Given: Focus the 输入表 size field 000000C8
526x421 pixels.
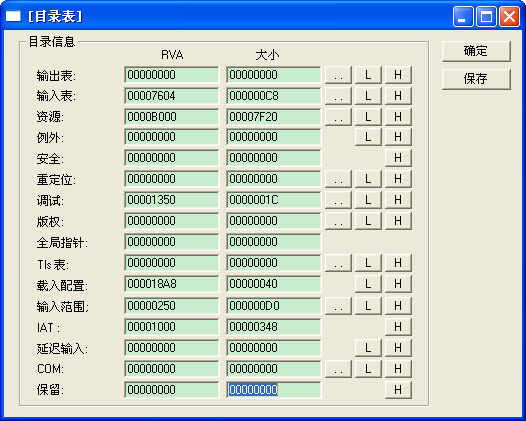Looking at the screenshot, I should (x=273, y=96).
